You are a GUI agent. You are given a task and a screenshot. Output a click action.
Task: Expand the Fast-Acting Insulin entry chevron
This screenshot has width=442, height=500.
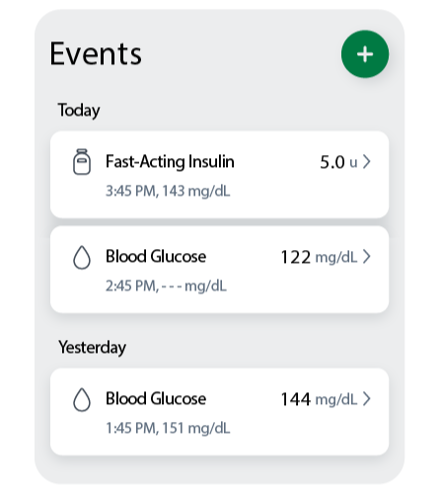tap(367, 162)
